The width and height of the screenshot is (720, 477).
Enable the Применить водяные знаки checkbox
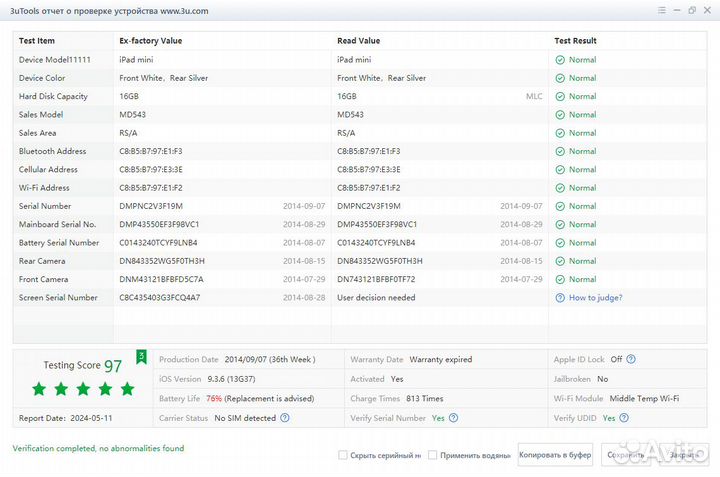(432, 455)
